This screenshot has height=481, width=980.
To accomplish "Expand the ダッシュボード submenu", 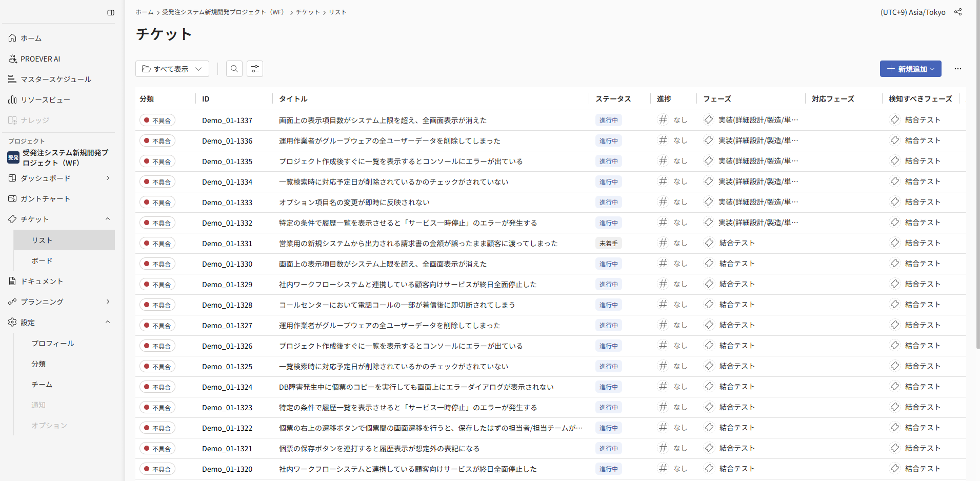I will click(x=108, y=178).
